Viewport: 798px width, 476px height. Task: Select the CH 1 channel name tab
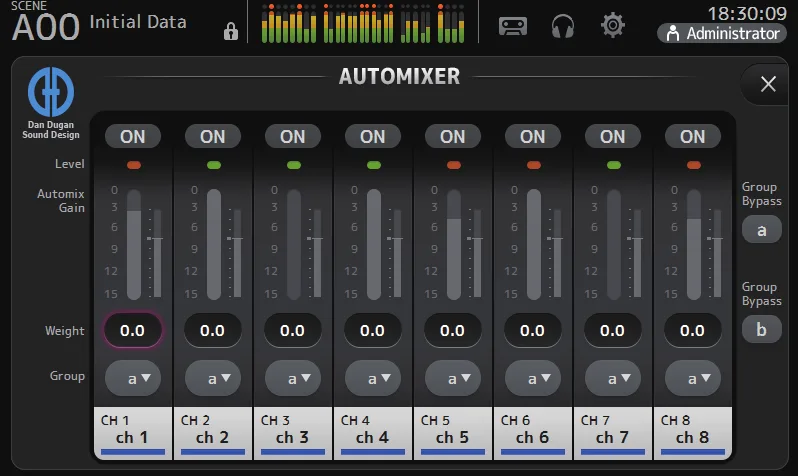coord(133,433)
